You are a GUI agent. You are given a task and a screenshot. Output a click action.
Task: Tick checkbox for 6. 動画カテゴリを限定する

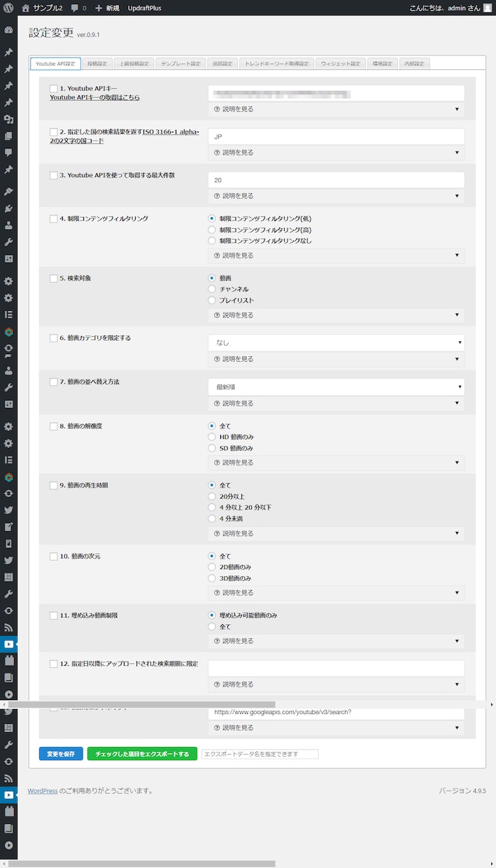[x=54, y=338]
